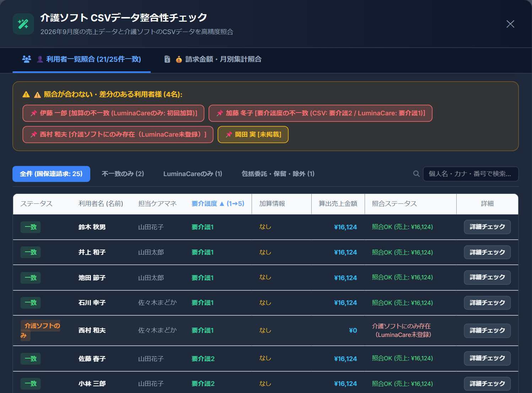Viewport: 532px width, 393px height.
Task: Click the pin icon beside 西村 和夫 chip
Action: pyautogui.click(x=34, y=135)
